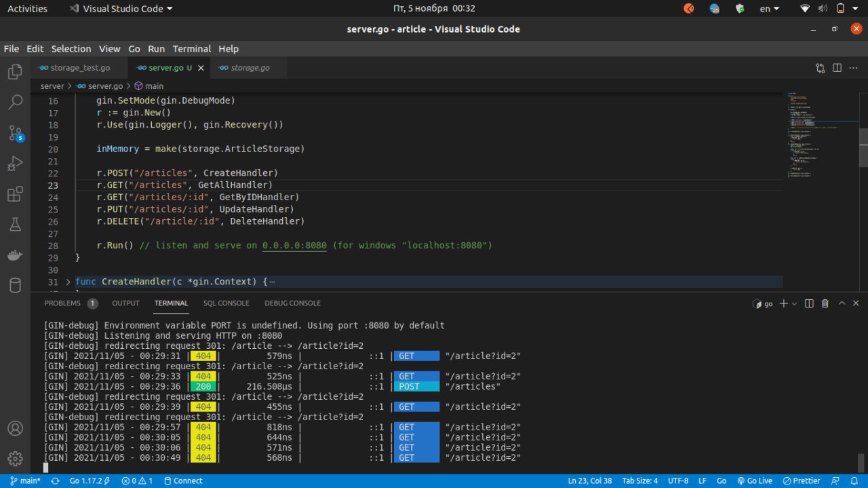Screen dimensions: 868x488
Task: Open the Testing flask view
Action: tap(15, 225)
